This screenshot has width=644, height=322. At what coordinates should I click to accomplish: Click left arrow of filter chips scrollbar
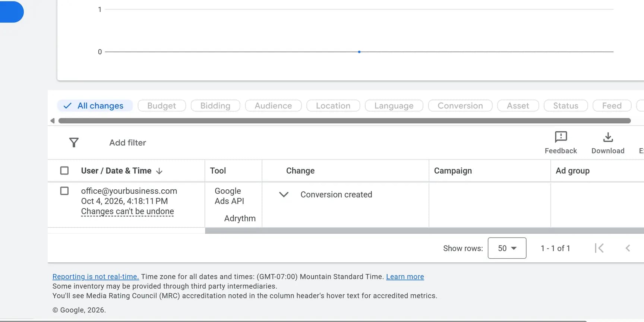pos(53,121)
